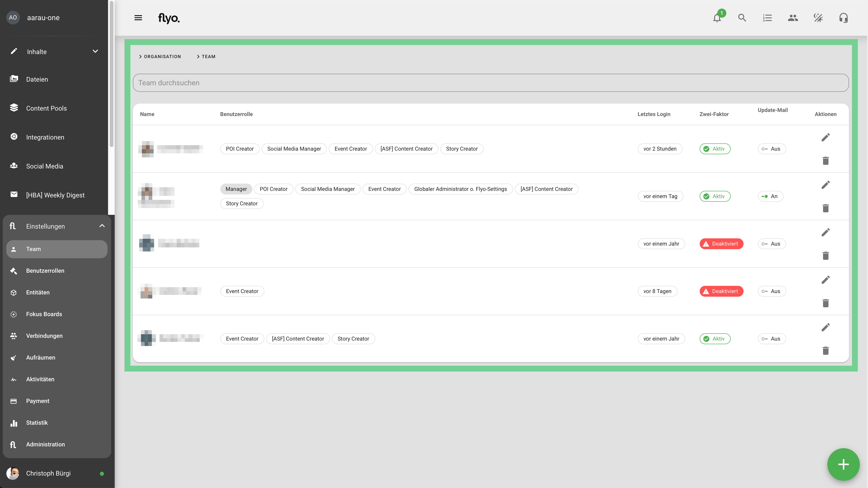Click the search magnifier icon in header
868x488 pixels.
point(742,18)
